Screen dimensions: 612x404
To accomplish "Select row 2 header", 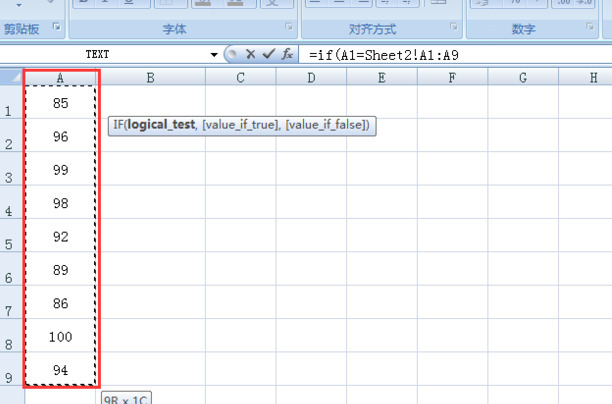I will pyautogui.click(x=12, y=135).
